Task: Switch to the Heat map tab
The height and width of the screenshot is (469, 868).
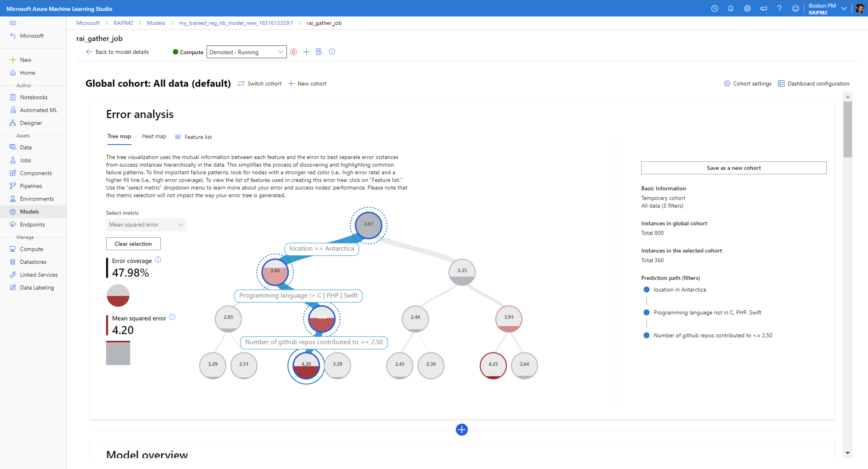Action: click(x=154, y=136)
